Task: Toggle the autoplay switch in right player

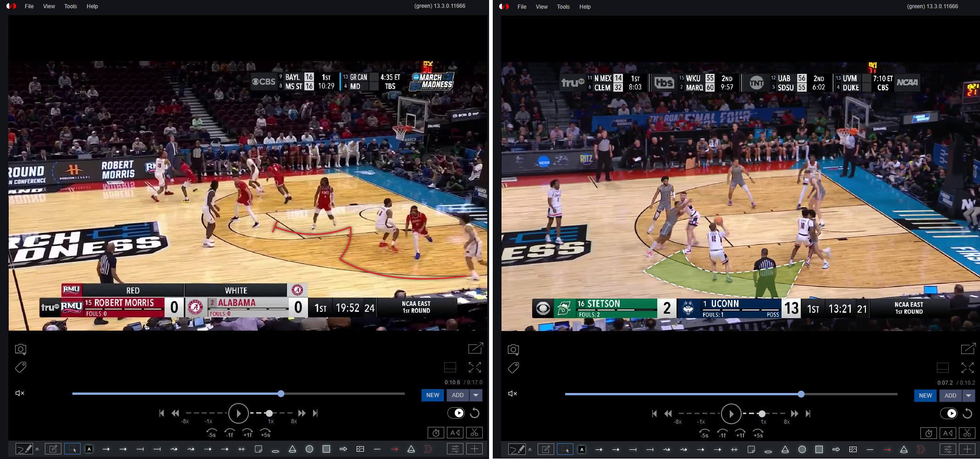Action: pyautogui.click(x=949, y=413)
